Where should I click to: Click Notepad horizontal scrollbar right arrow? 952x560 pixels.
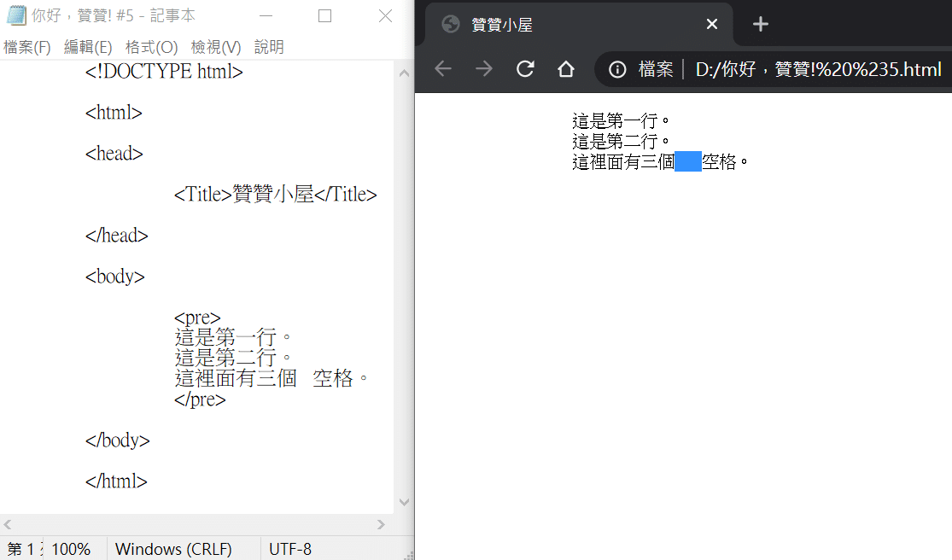(381, 524)
